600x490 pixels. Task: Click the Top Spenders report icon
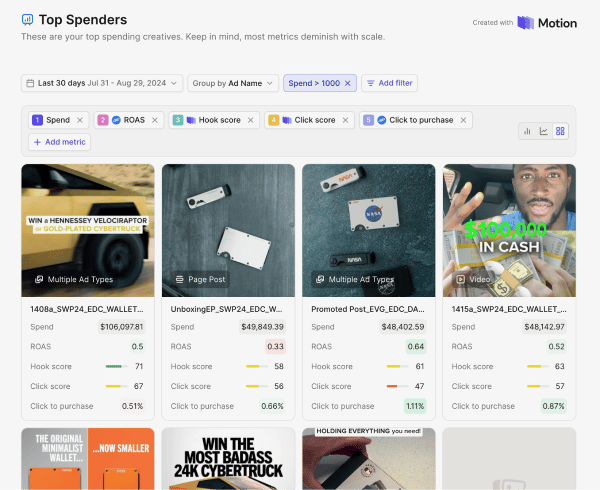coord(27,20)
